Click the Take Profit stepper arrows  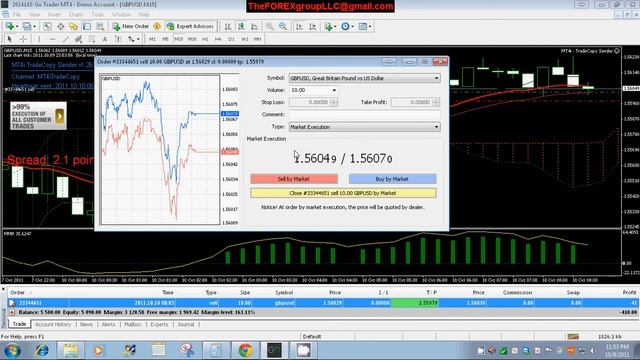(436, 102)
